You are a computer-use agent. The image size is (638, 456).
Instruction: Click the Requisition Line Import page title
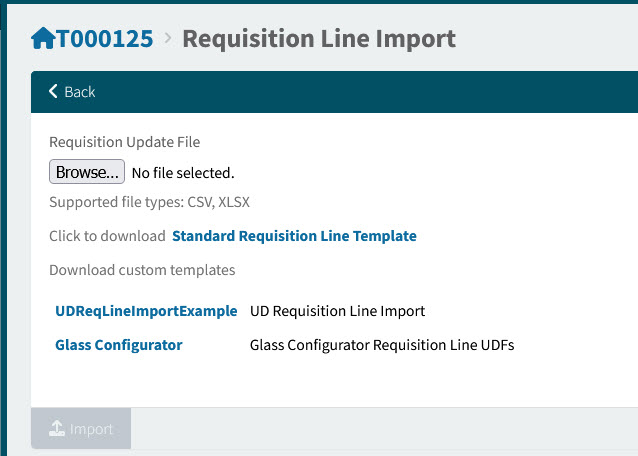(318, 39)
